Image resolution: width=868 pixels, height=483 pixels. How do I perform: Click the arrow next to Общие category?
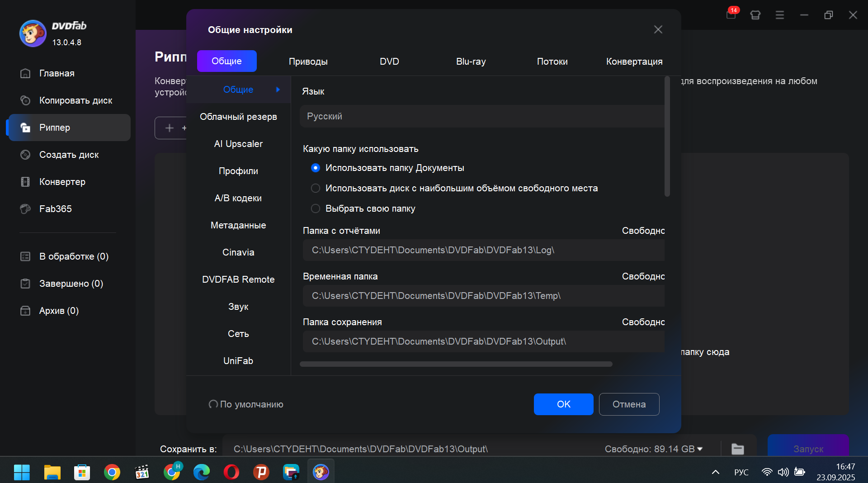click(278, 90)
